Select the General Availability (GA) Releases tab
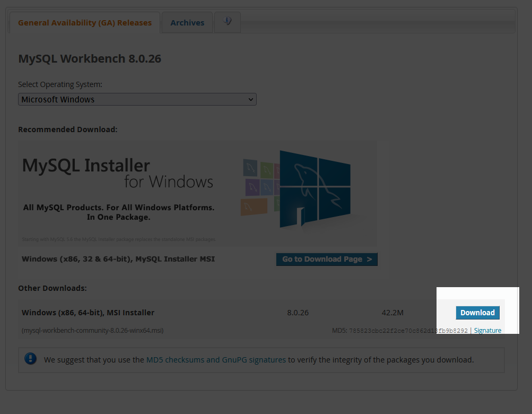Image resolution: width=532 pixels, height=414 pixels. click(x=84, y=22)
